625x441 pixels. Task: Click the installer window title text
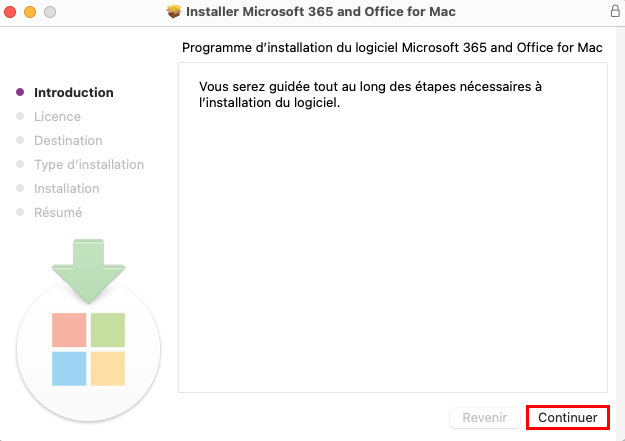click(321, 12)
